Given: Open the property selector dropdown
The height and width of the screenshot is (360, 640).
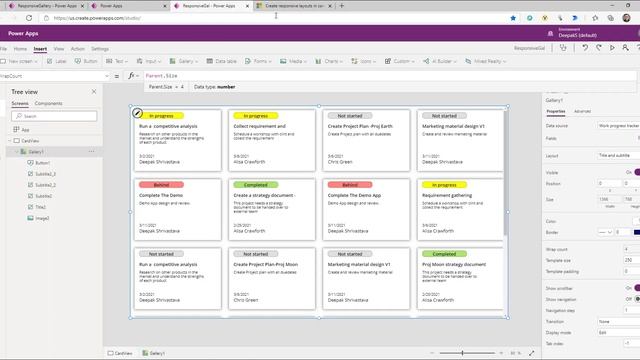Looking at the screenshot, I should pyautogui.click(x=107, y=76).
